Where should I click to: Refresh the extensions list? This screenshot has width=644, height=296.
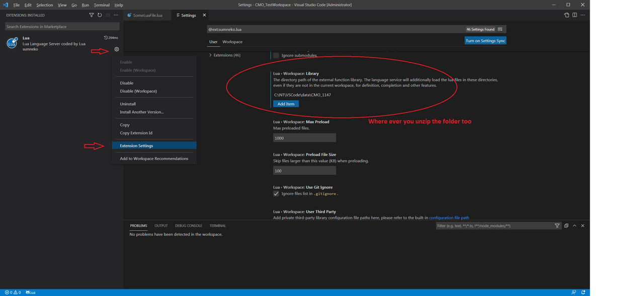[100, 15]
